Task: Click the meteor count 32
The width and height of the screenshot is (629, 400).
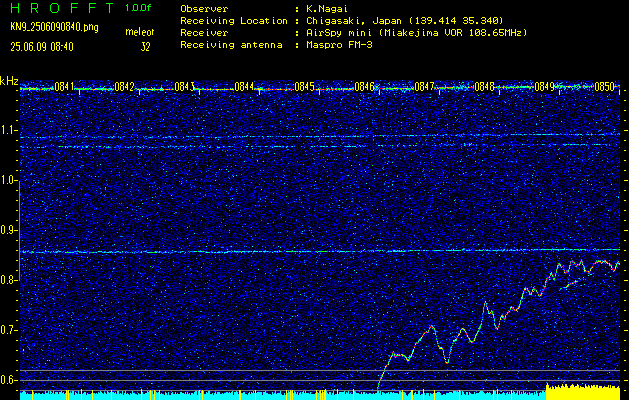Action: [146, 47]
